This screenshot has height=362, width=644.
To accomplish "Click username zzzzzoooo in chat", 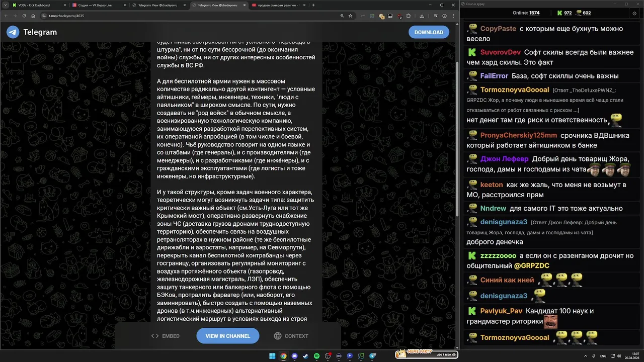I will 498,255.
